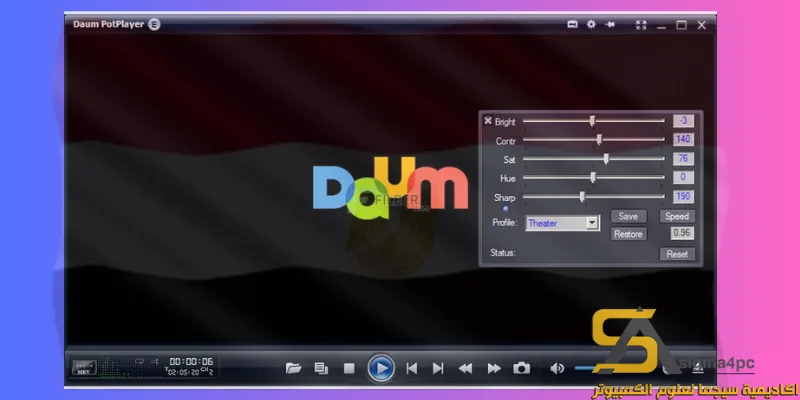Image resolution: width=800 pixels, height=400 pixels.
Task: Click the Sharp slider handle
Action: click(582, 197)
